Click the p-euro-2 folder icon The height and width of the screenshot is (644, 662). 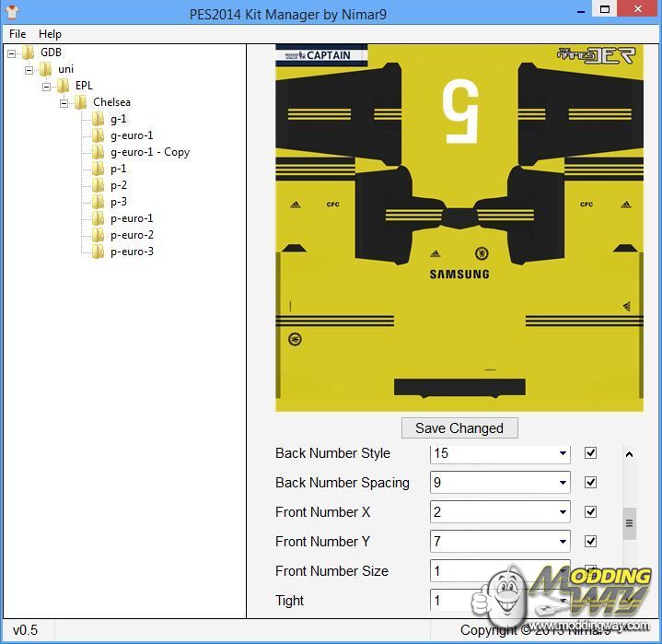click(x=99, y=235)
